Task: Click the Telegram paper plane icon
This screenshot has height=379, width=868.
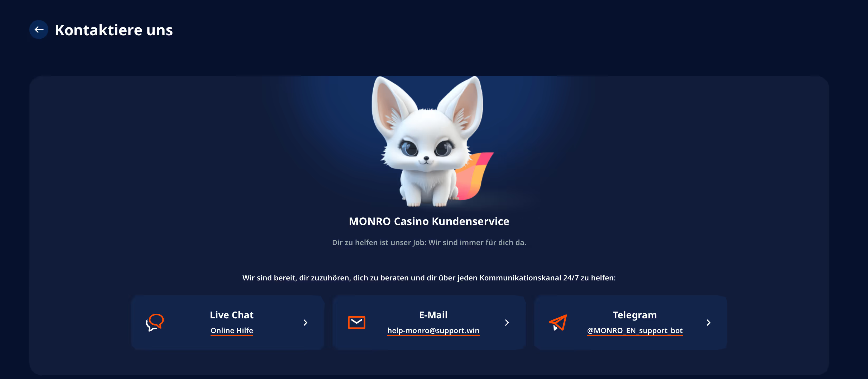Action: point(558,322)
